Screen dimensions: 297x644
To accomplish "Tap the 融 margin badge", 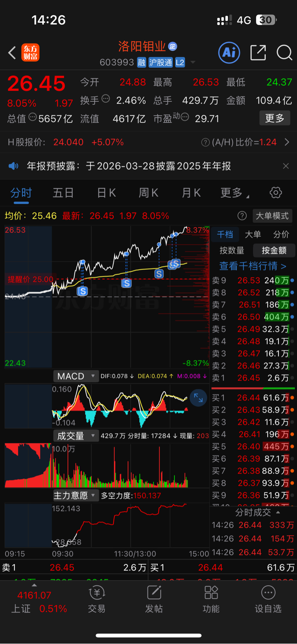I will (142, 62).
